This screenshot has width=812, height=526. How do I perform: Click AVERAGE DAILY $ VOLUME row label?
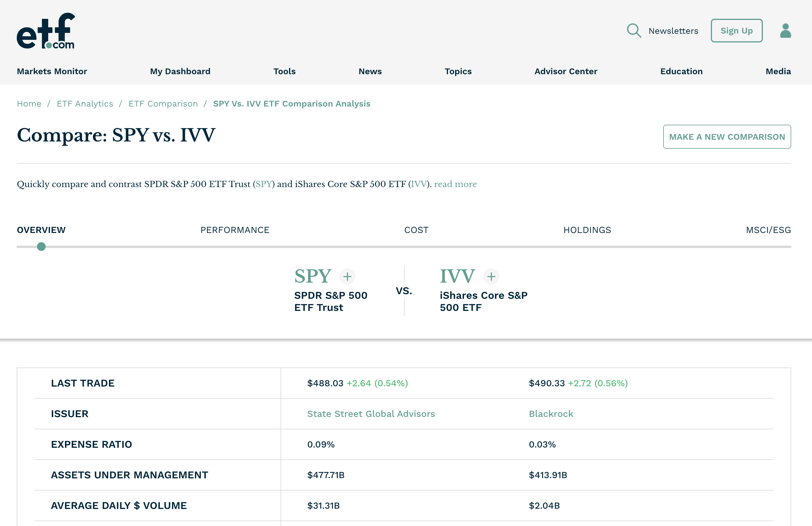119,506
